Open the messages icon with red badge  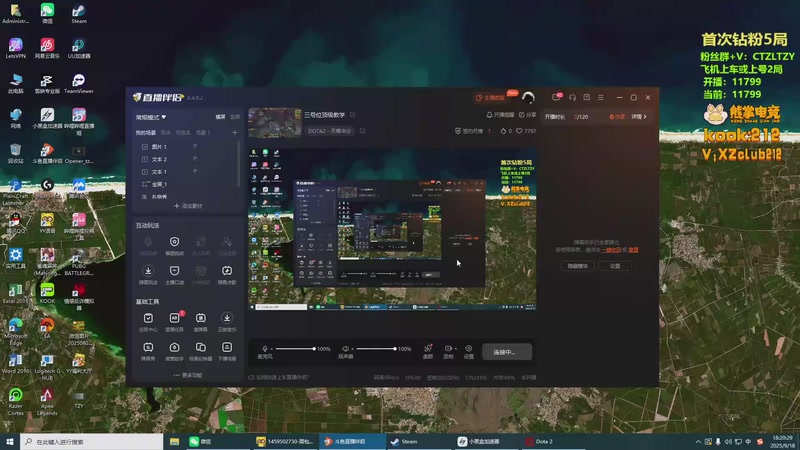coord(557,97)
